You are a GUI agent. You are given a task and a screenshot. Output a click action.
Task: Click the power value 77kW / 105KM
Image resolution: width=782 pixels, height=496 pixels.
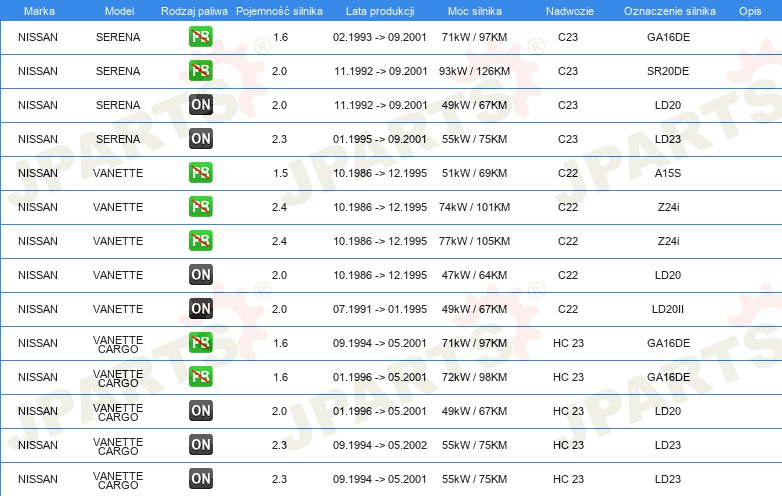point(474,241)
